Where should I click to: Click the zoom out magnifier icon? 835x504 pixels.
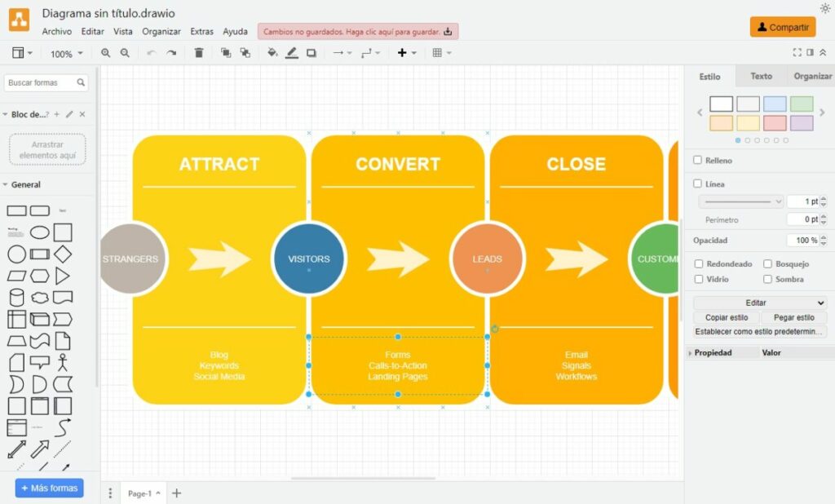(x=125, y=53)
